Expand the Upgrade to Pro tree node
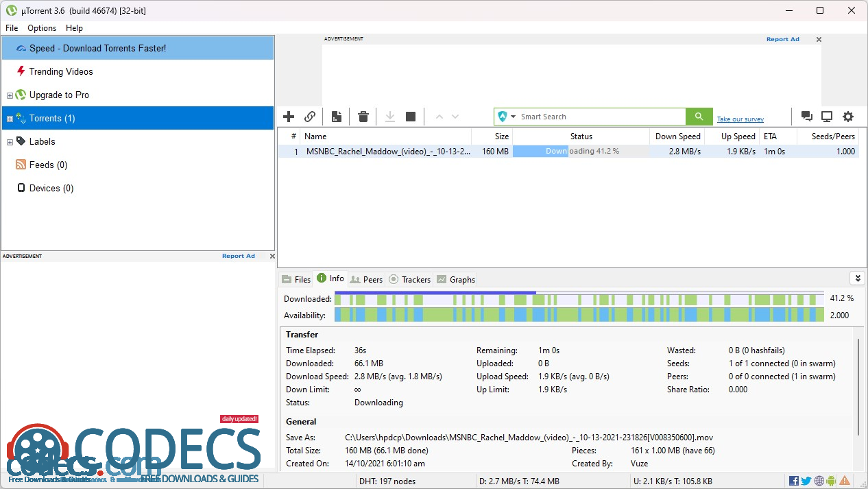 10,95
